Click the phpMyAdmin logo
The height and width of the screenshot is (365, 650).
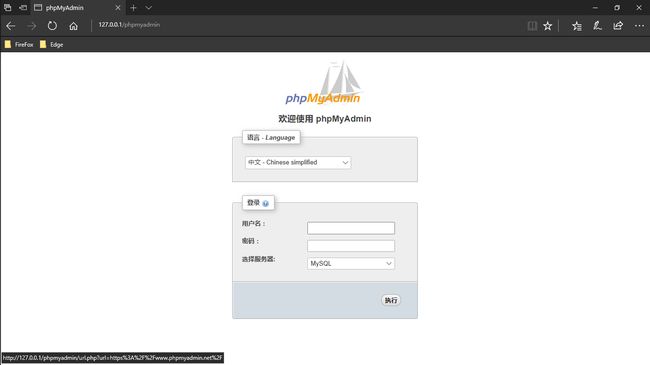tap(323, 83)
